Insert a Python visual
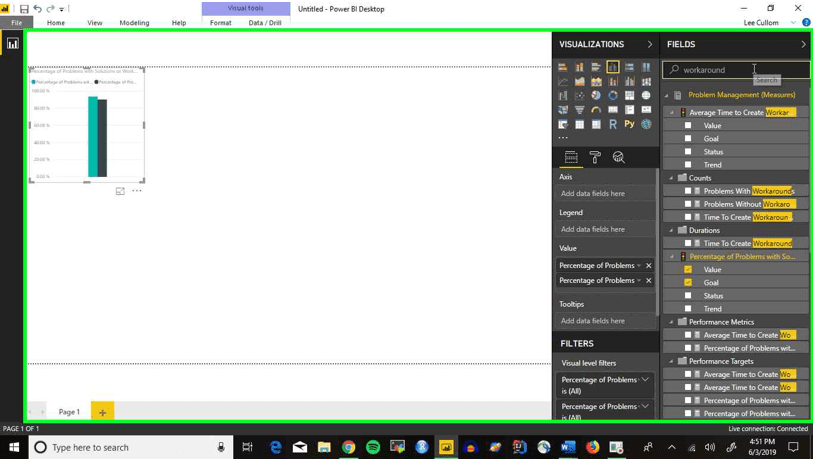The image size is (814, 459). tap(629, 124)
